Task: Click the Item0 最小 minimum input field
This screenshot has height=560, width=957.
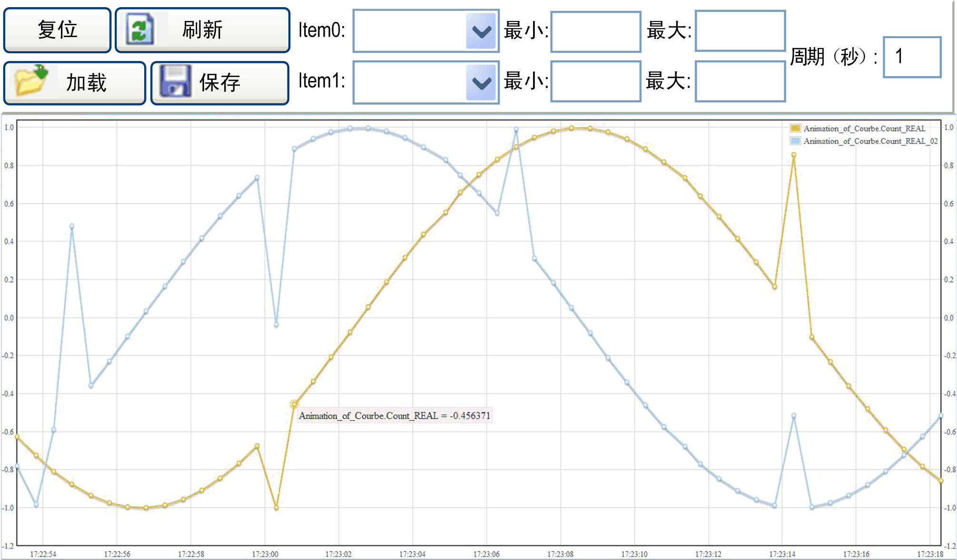Action: pos(595,31)
